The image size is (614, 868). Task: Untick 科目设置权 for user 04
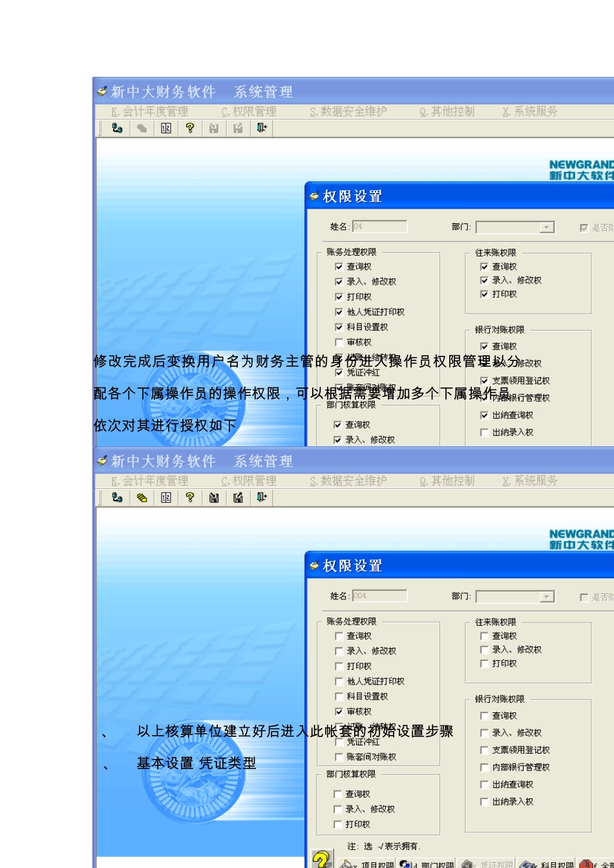tap(339, 327)
